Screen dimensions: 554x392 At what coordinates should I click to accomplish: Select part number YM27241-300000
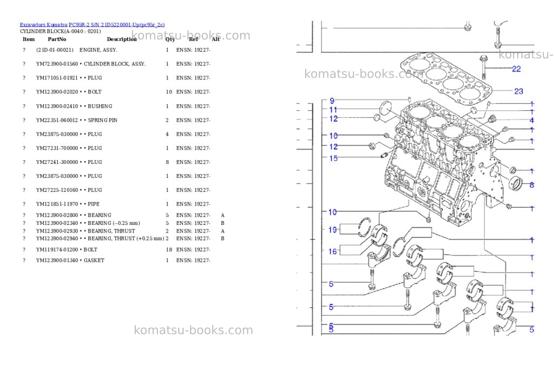(x=57, y=162)
